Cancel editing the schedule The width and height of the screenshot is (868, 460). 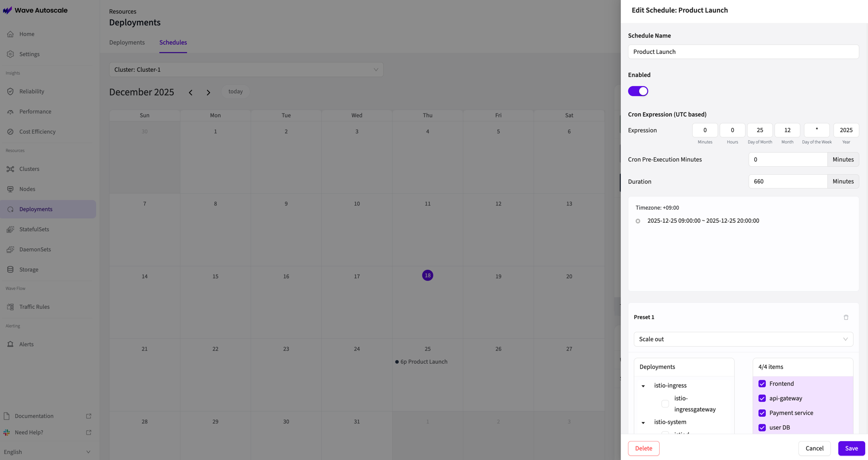(x=814, y=448)
